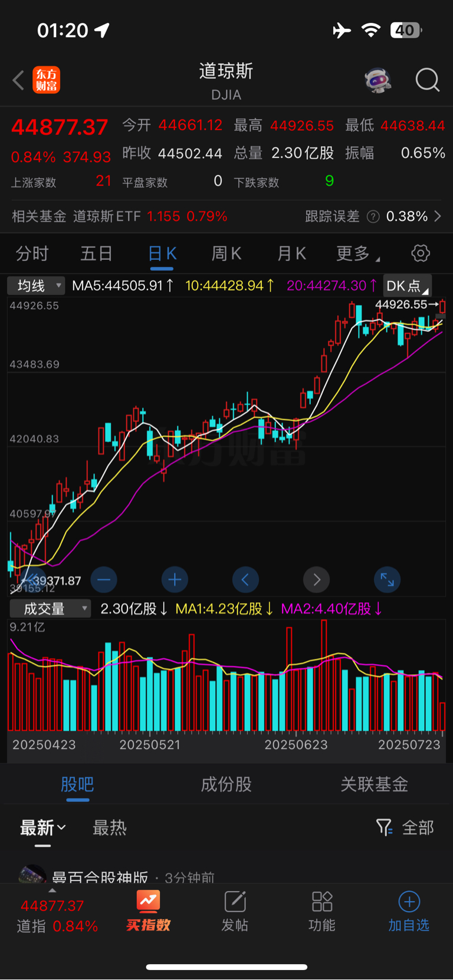The image size is (453, 980).
Task: Switch to 五日 chart tab
Action: click(x=96, y=254)
